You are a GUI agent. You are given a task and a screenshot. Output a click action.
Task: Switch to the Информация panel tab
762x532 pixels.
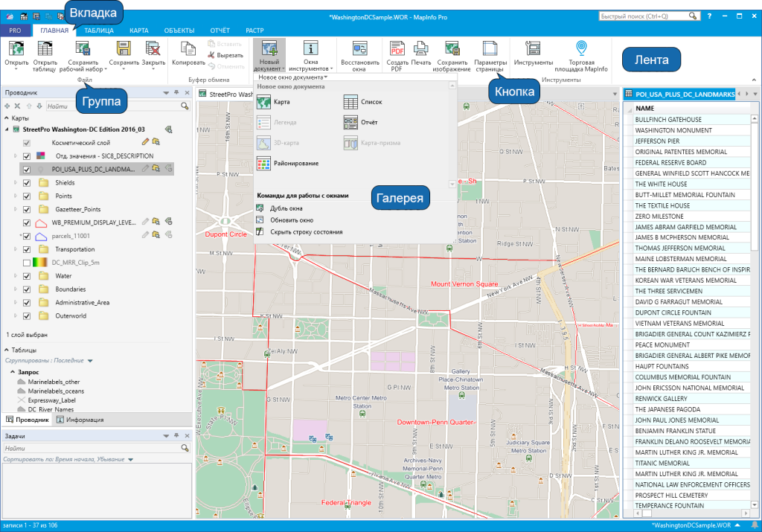80,420
